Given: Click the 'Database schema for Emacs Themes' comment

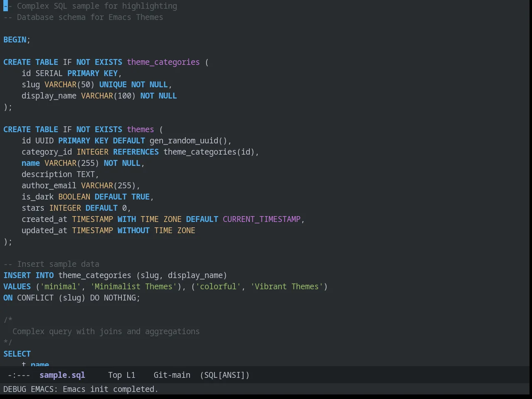Looking at the screenshot, I should [83, 17].
